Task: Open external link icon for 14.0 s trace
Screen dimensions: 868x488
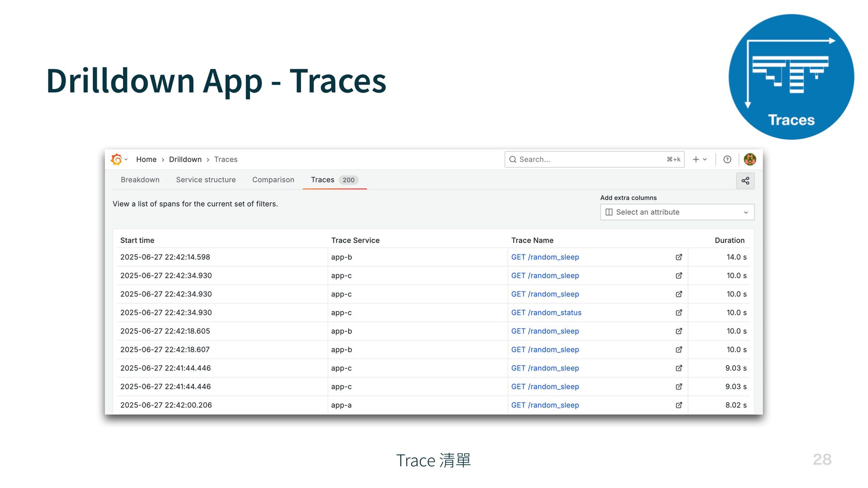Action: [x=679, y=257]
